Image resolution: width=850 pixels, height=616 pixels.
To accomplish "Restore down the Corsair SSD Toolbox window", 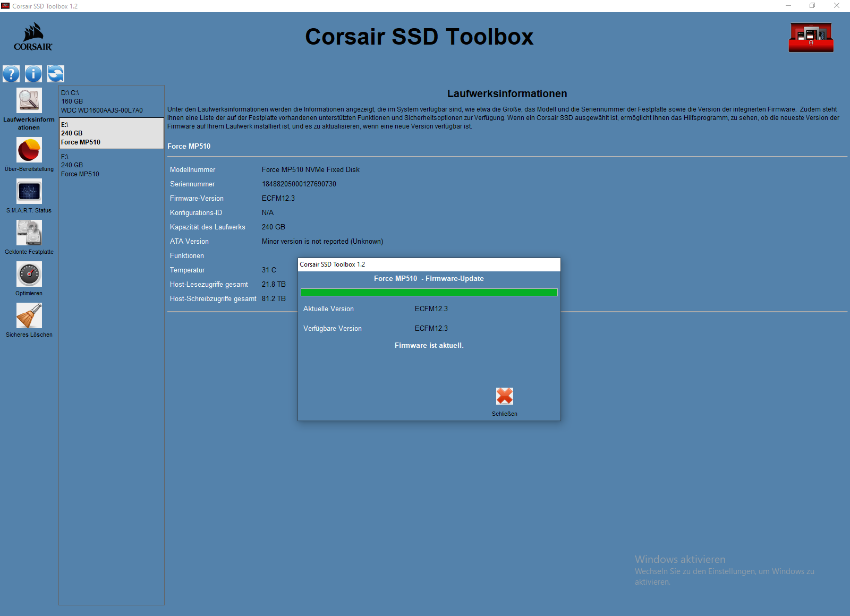I will pos(812,6).
